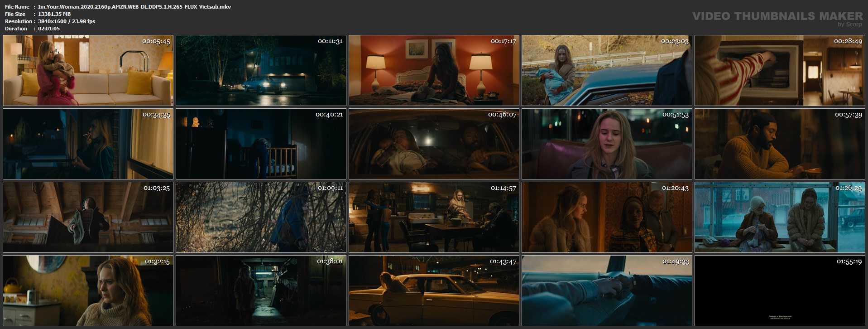The image size is (868, 329).
Task: Open the thumbnail at 01:03:25
Action: pyautogui.click(x=88, y=218)
